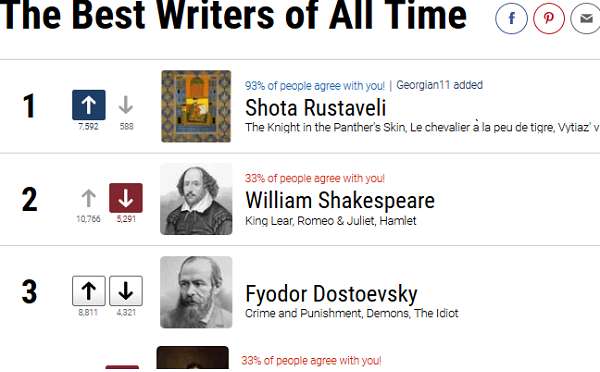Toggle the partially visible red vote button

[x=122, y=367]
